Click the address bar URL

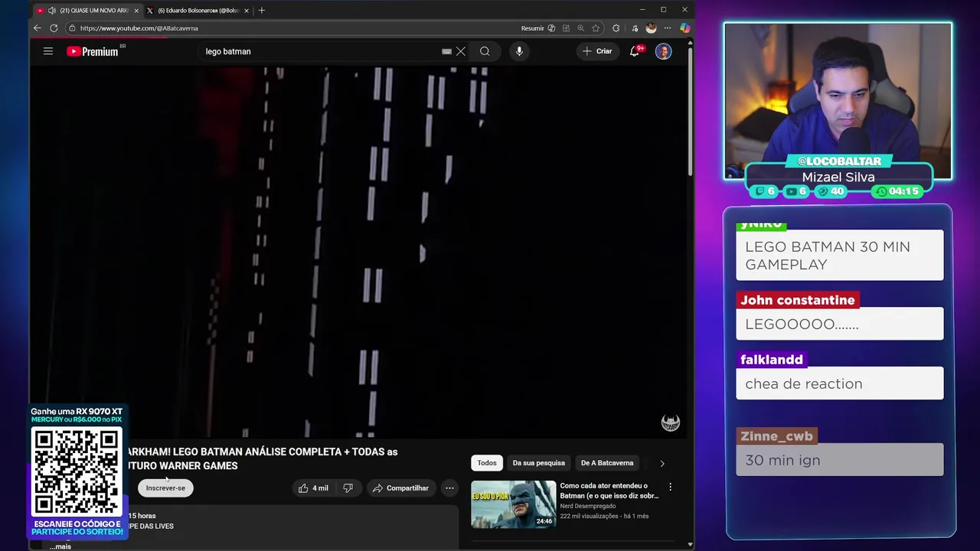(x=139, y=28)
